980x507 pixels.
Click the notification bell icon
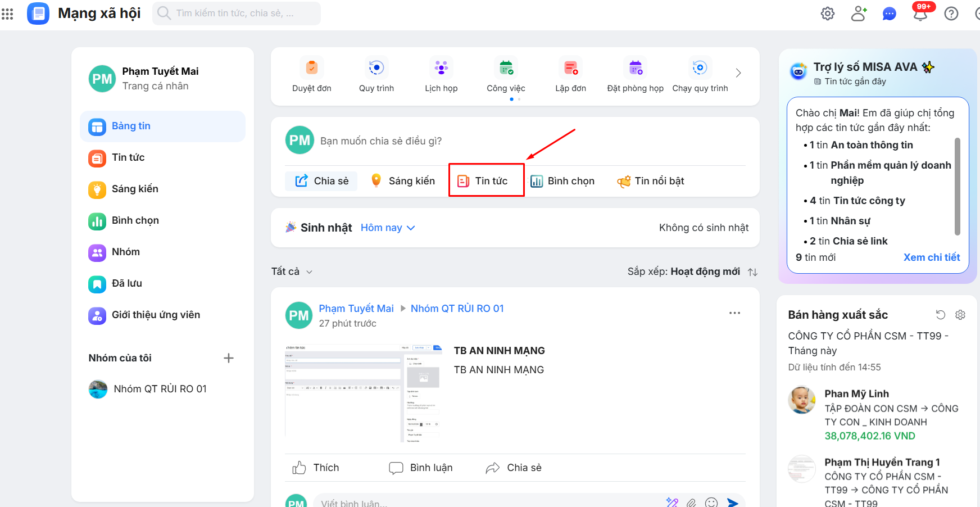click(x=920, y=14)
